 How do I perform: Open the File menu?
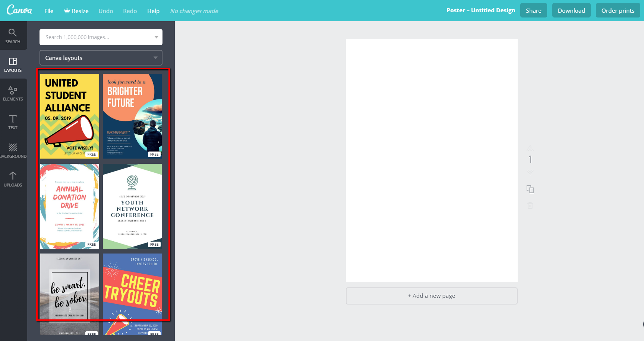(x=48, y=11)
